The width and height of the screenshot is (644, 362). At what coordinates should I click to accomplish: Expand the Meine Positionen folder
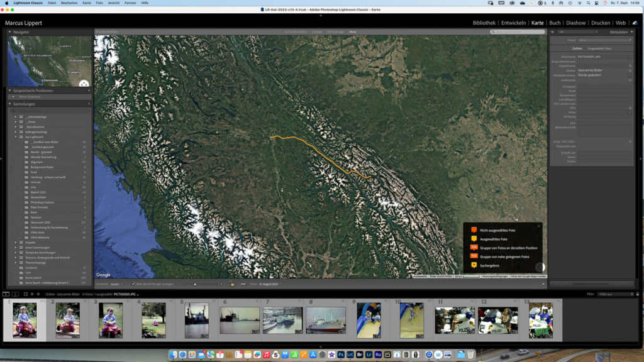click(13, 97)
